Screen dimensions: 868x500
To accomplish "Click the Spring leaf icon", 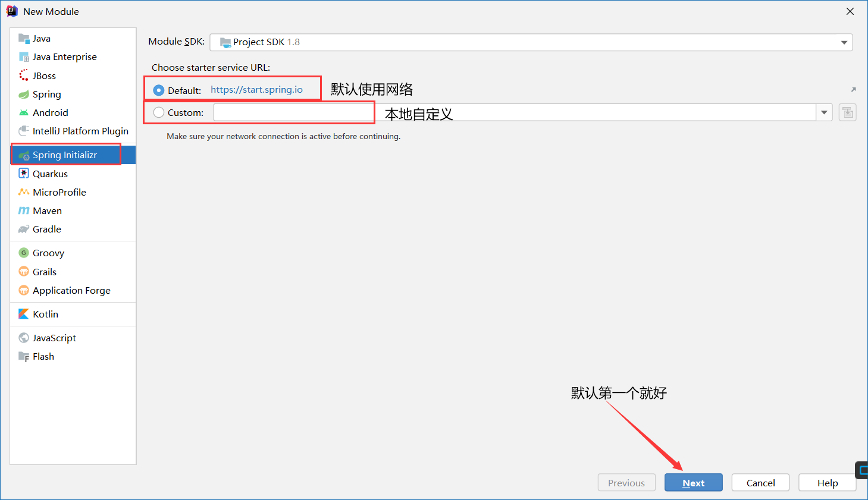I will (x=24, y=95).
